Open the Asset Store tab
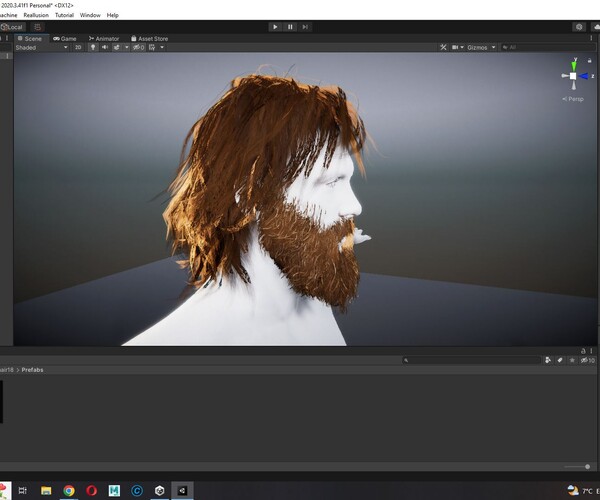The image size is (600, 500). click(150, 39)
